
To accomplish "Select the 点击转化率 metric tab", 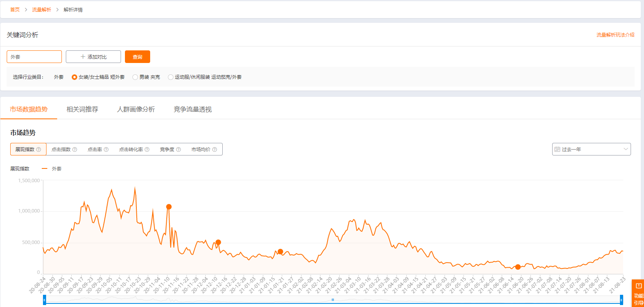I will 134,149.
